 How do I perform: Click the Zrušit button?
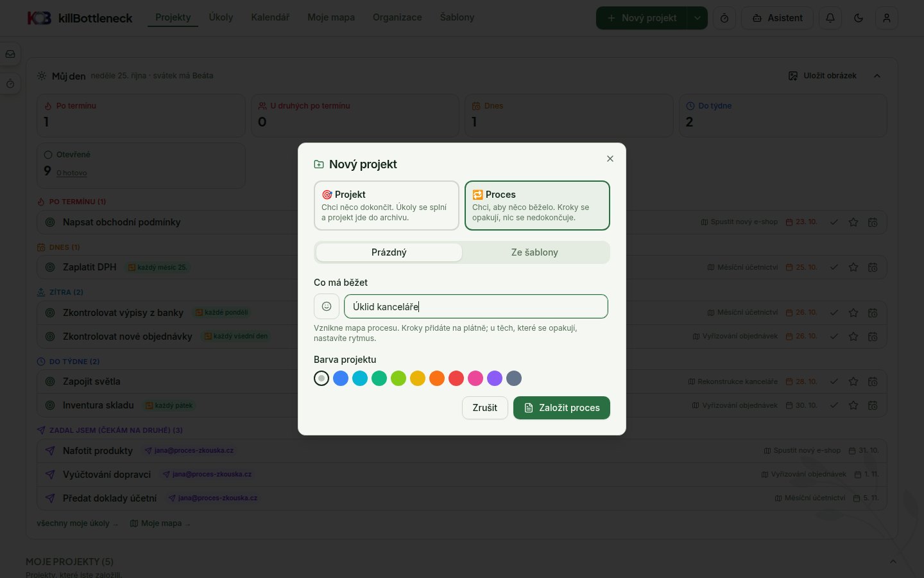pos(485,408)
